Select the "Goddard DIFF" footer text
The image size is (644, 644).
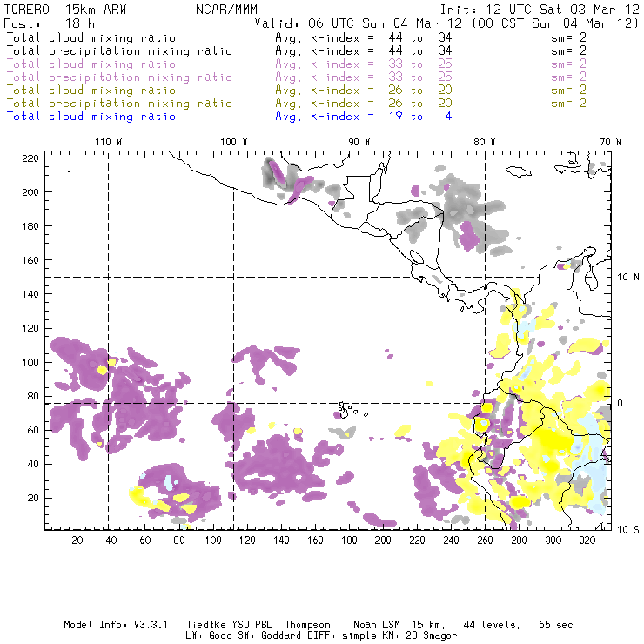click(x=296, y=635)
